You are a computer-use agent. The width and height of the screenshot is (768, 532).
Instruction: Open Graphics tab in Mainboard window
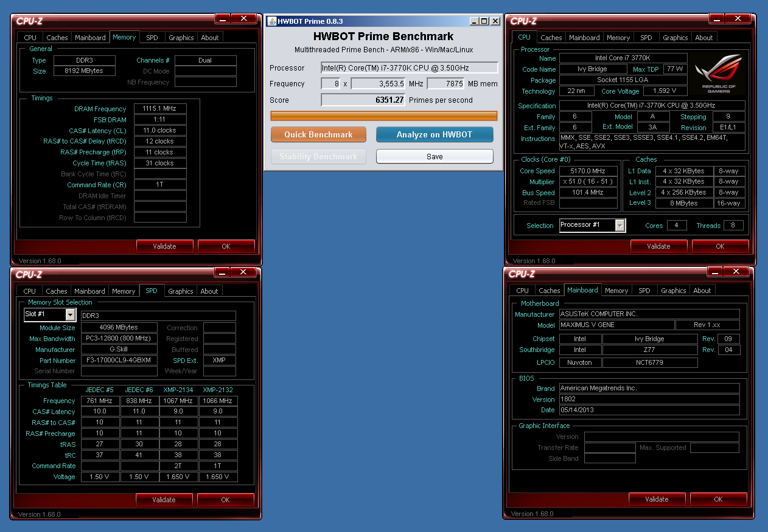[674, 291]
